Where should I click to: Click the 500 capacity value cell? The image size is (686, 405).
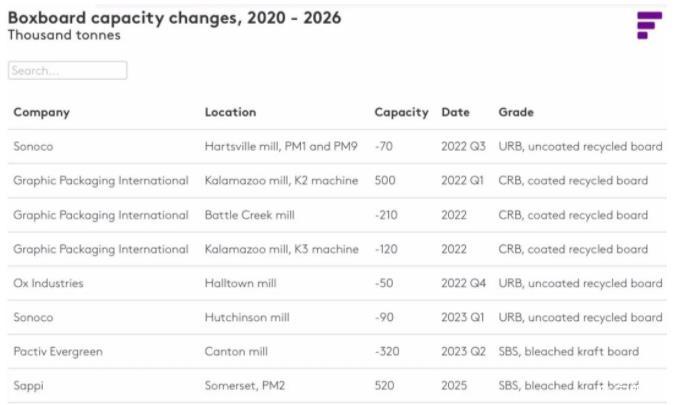[x=385, y=181]
